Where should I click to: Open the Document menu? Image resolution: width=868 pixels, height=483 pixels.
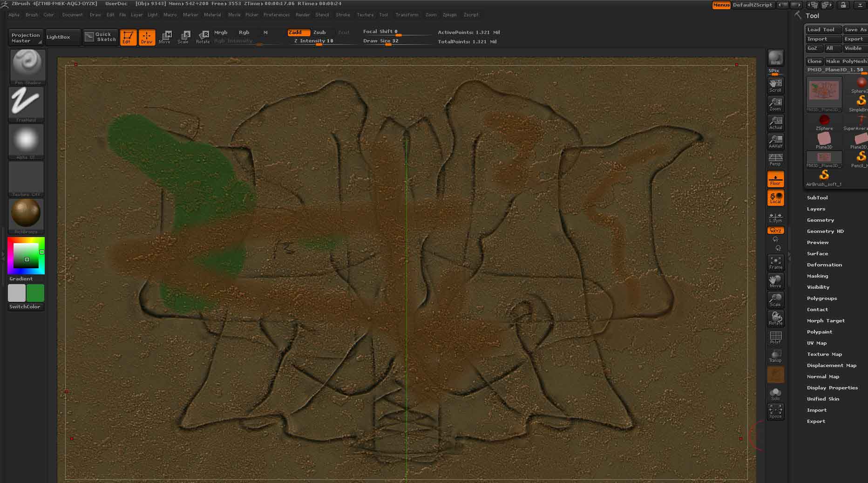tap(72, 15)
